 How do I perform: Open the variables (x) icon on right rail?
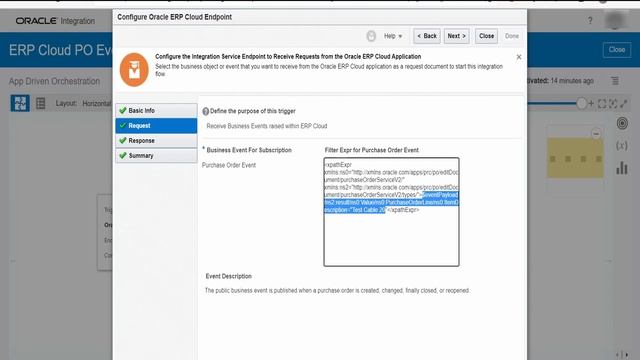point(622,145)
